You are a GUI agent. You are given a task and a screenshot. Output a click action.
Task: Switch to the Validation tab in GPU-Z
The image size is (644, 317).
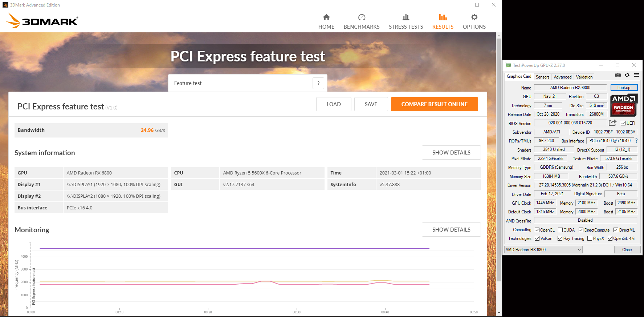(x=584, y=77)
